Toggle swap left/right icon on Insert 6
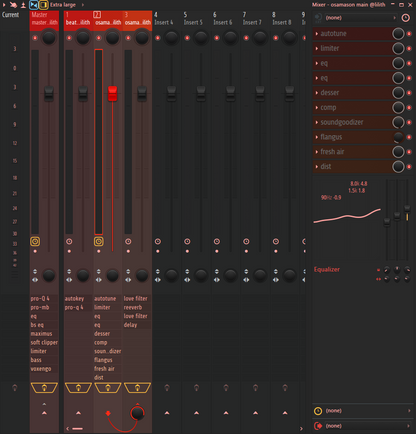 tap(217, 280)
